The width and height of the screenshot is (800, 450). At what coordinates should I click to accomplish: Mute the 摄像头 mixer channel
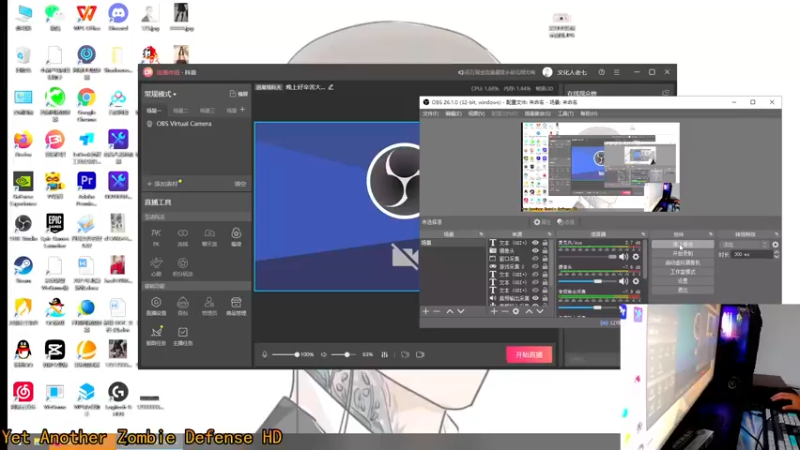[x=623, y=281]
